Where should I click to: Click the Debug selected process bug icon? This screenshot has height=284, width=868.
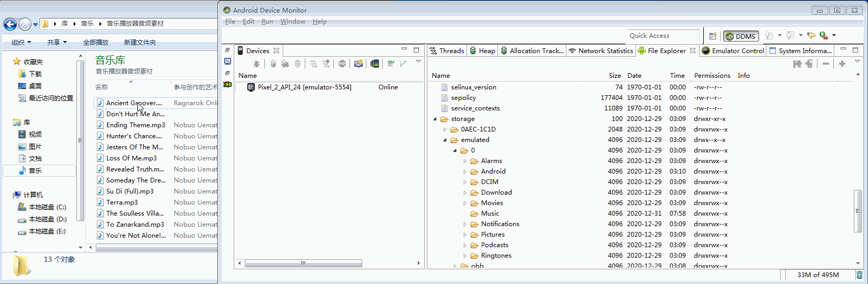(x=256, y=64)
